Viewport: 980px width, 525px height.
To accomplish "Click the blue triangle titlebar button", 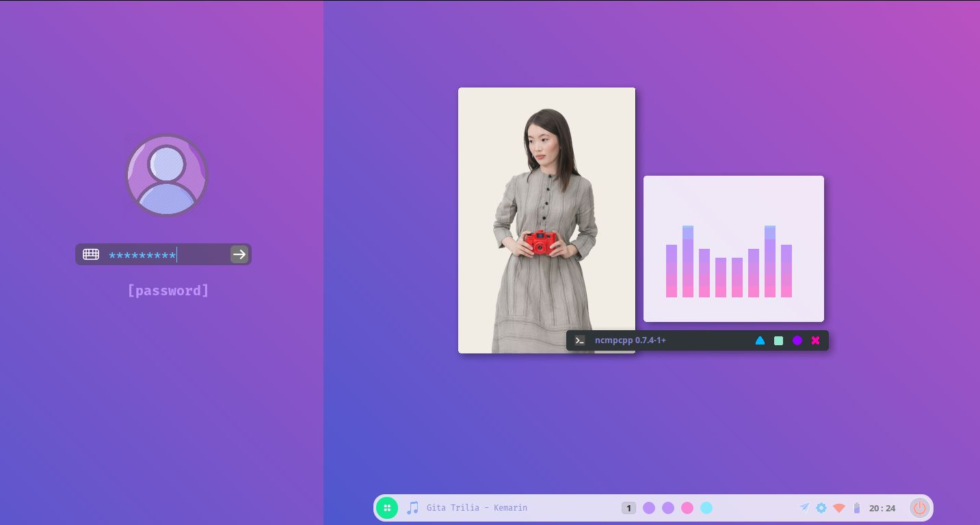I will (x=760, y=340).
